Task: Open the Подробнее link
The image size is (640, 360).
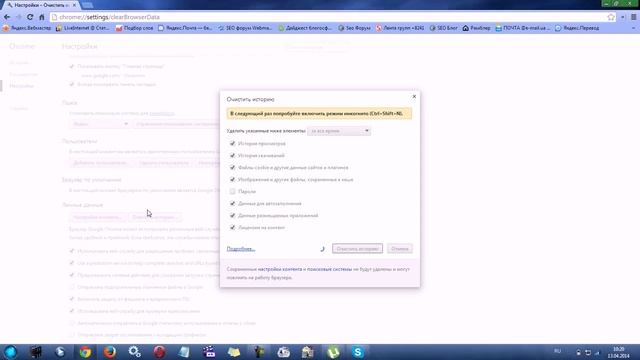Action: click(x=241, y=249)
